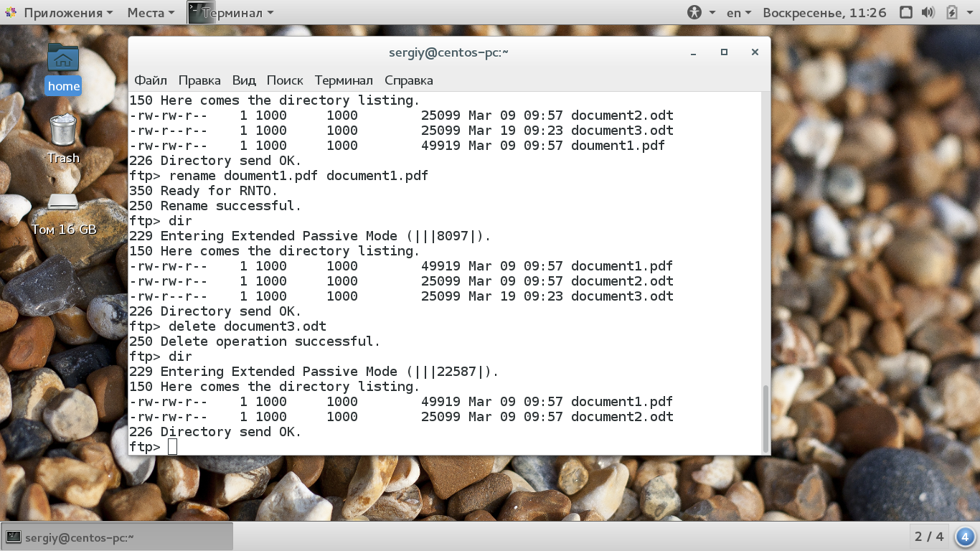Click the accessibility icon in top panel
Screen dimensions: 980x551
pos(694,13)
